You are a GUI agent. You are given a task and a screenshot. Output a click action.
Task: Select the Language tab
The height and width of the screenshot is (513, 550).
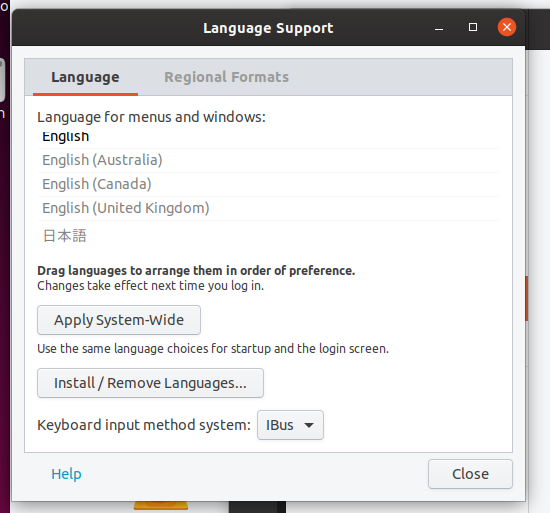coord(85,77)
